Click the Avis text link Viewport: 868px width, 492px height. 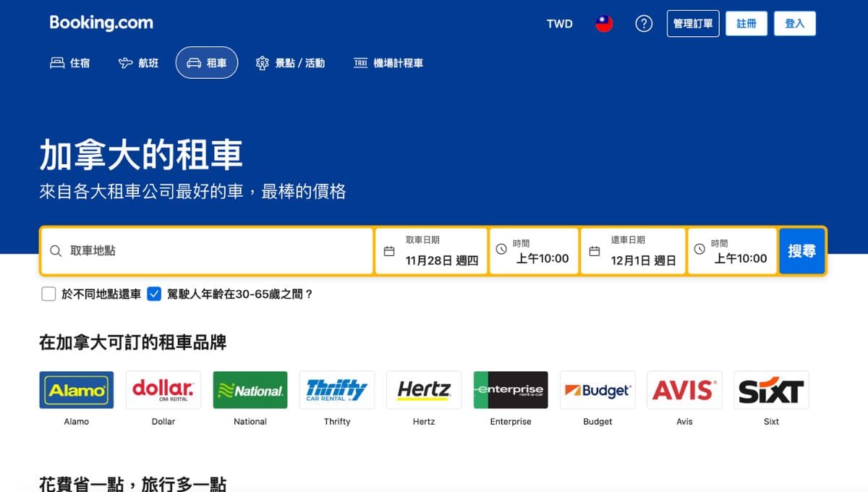(x=684, y=421)
